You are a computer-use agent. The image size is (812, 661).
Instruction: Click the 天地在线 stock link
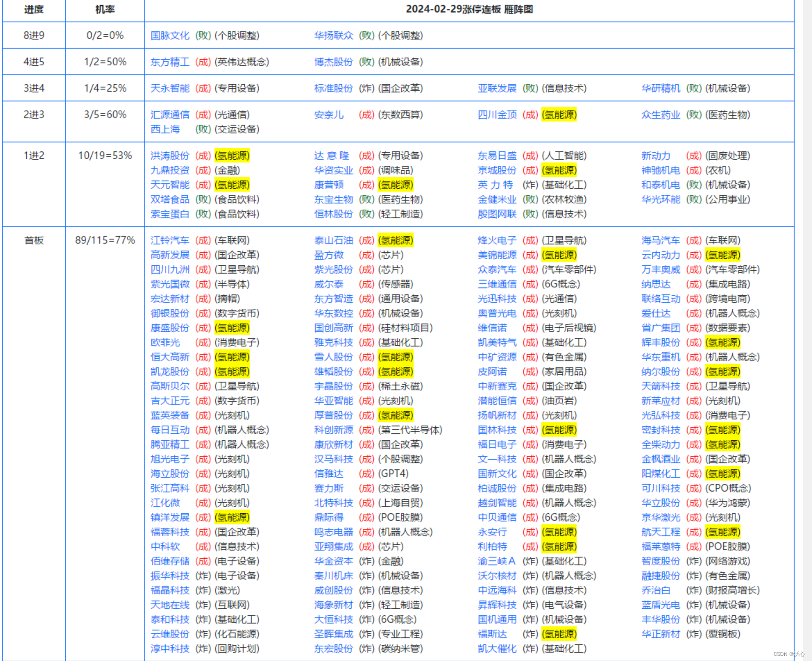click(170, 605)
